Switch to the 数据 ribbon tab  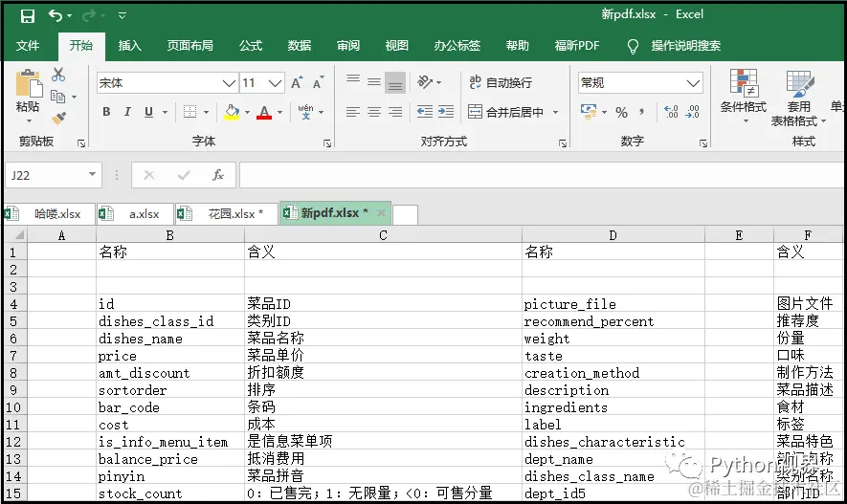[300, 46]
